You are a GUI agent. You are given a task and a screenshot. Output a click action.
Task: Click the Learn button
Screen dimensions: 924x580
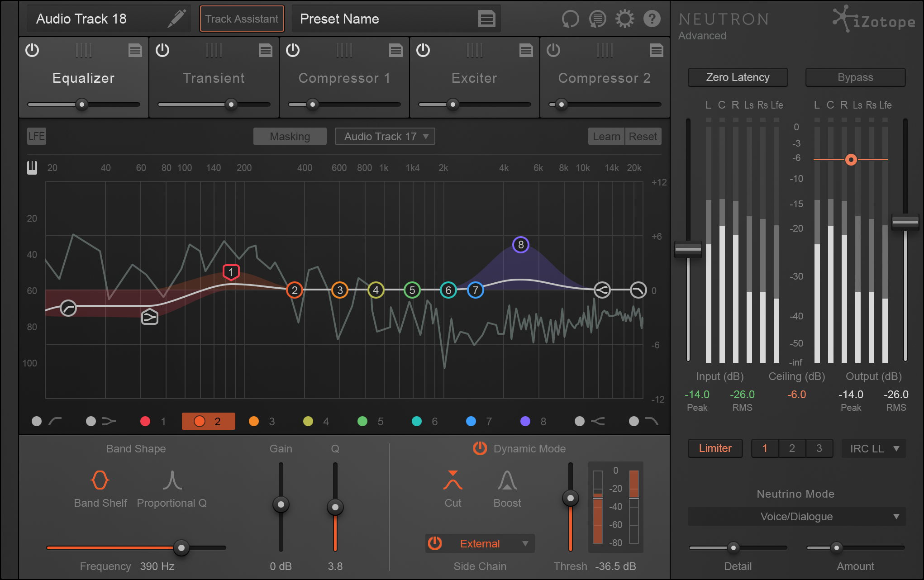[x=606, y=136]
